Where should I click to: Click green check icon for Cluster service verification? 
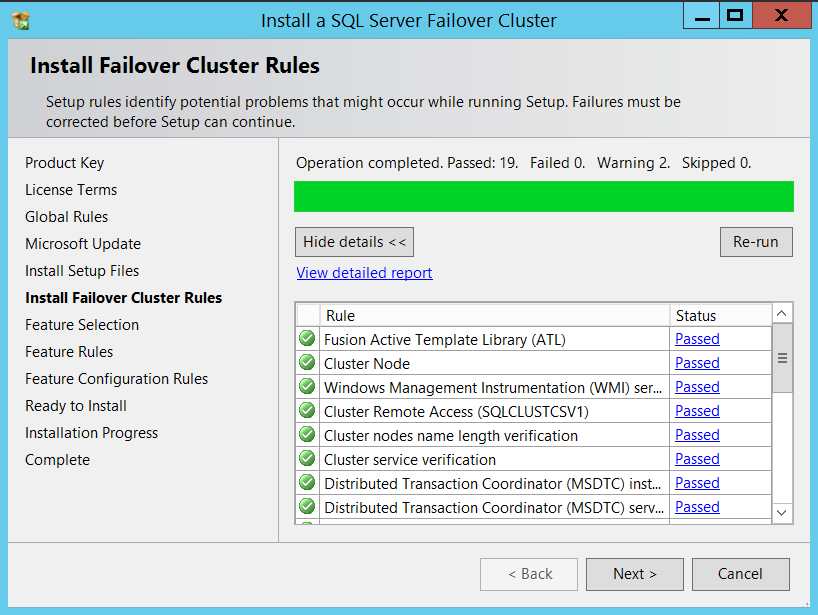point(307,458)
